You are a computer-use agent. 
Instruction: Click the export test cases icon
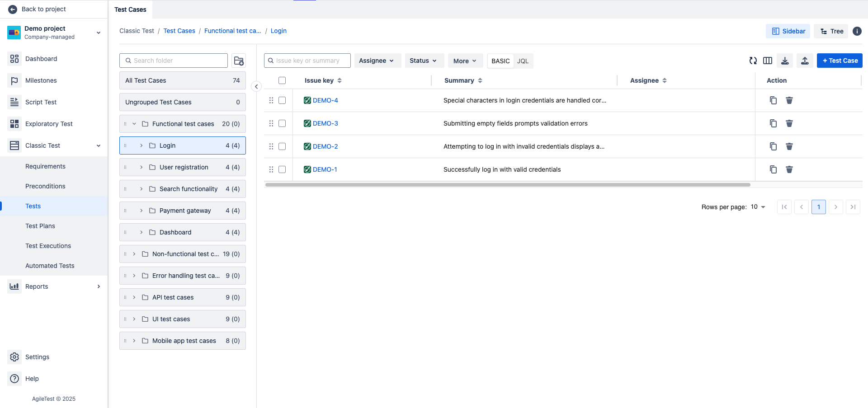(785, 61)
